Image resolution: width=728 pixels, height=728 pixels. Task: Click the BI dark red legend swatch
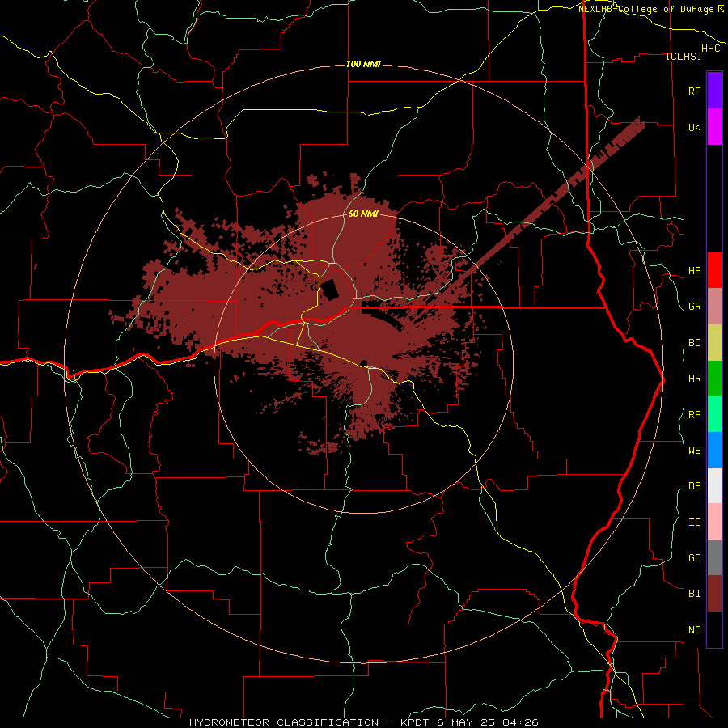click(714, 594)
